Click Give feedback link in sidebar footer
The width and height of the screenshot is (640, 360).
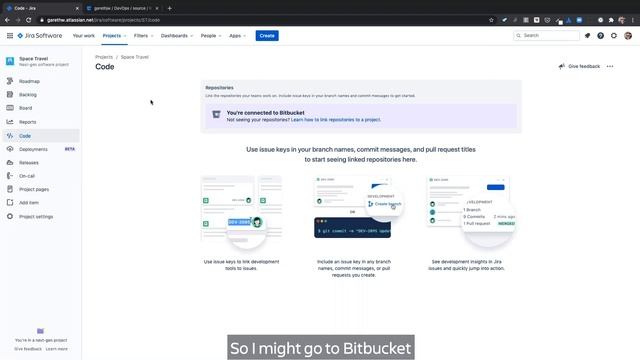(x=28, y=349)
